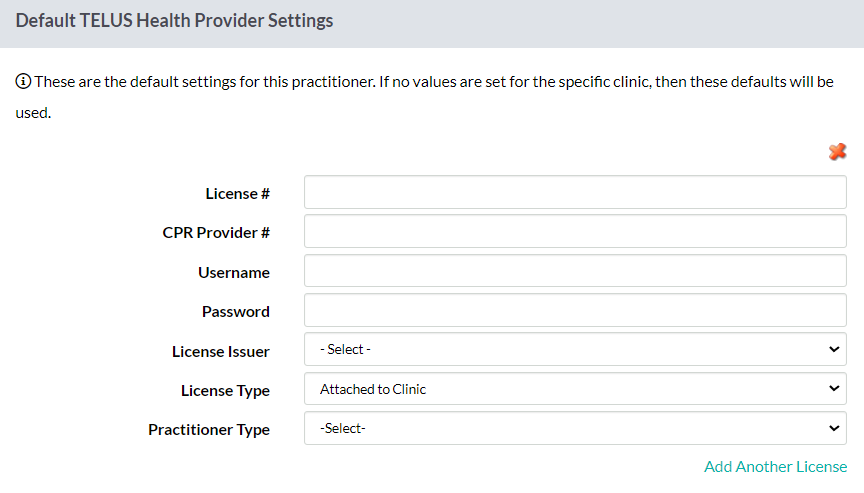Click the Password input field

(575, 310)
